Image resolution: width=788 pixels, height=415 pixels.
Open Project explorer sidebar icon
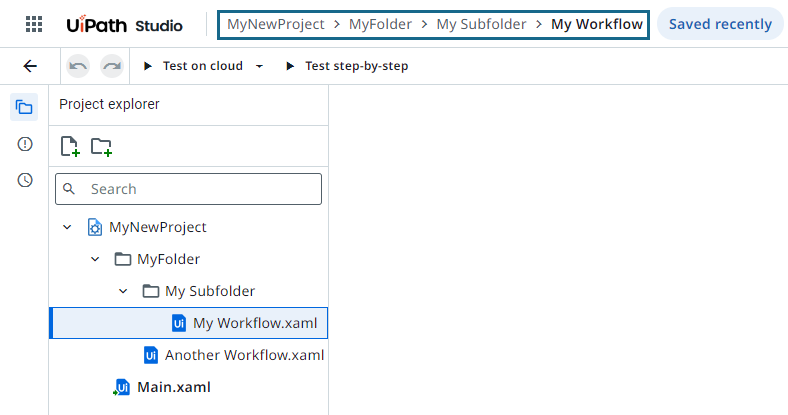pos(24,107)
